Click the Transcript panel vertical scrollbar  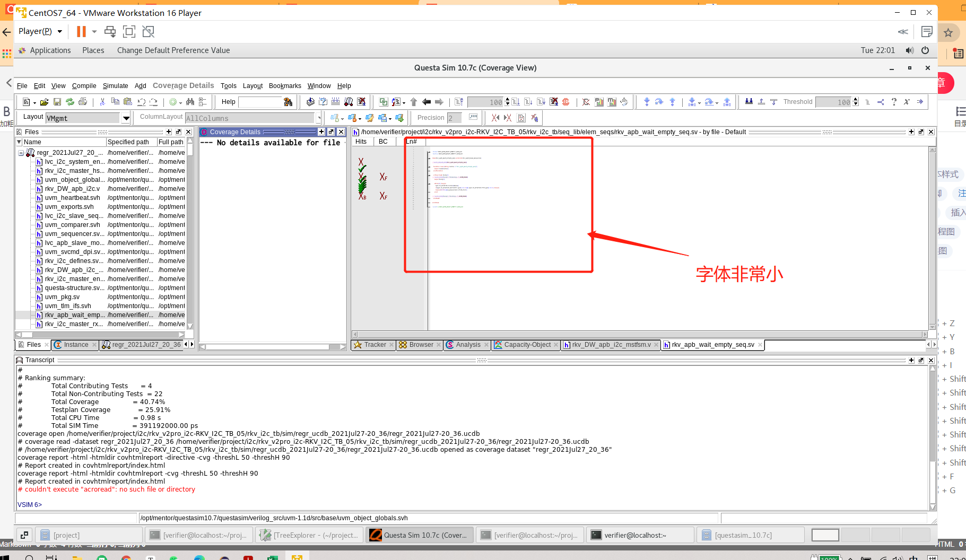click(933, 437)
